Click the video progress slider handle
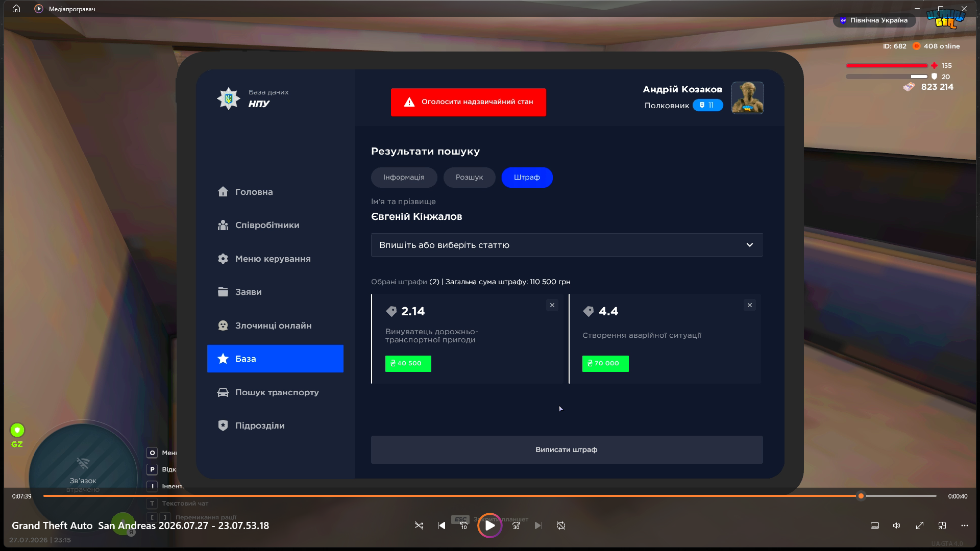This screenshot has height=551, width=980. pos(861,496)
